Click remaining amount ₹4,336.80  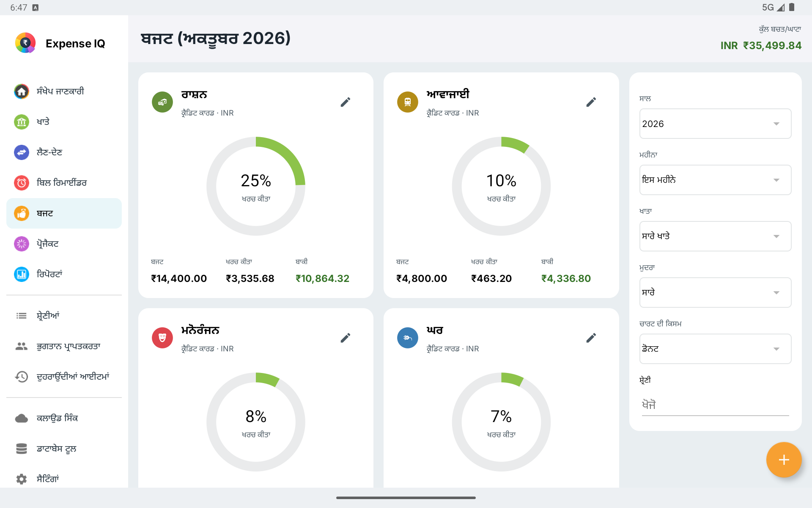click(x=566, y=279)
